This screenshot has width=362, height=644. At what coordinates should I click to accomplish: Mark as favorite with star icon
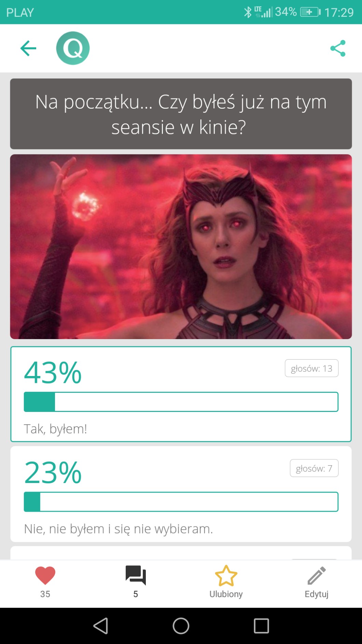pos(226,576)
